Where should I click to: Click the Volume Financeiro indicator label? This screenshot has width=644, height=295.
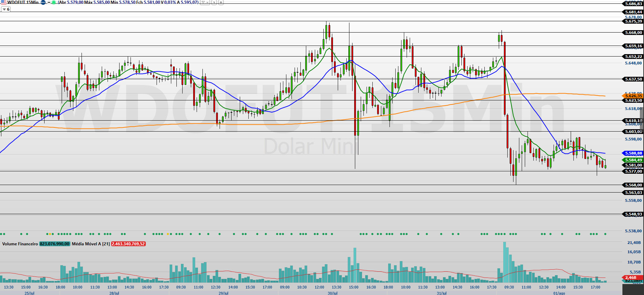(20, 244)
